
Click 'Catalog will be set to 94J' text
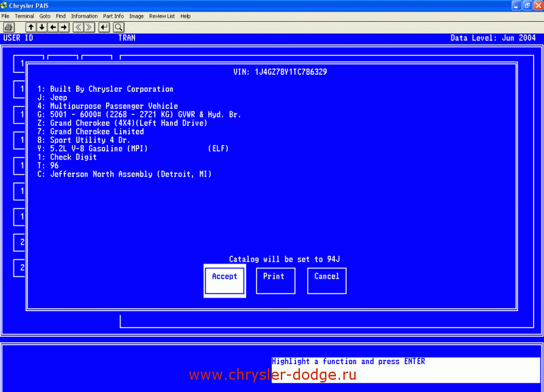coord(284,260)
